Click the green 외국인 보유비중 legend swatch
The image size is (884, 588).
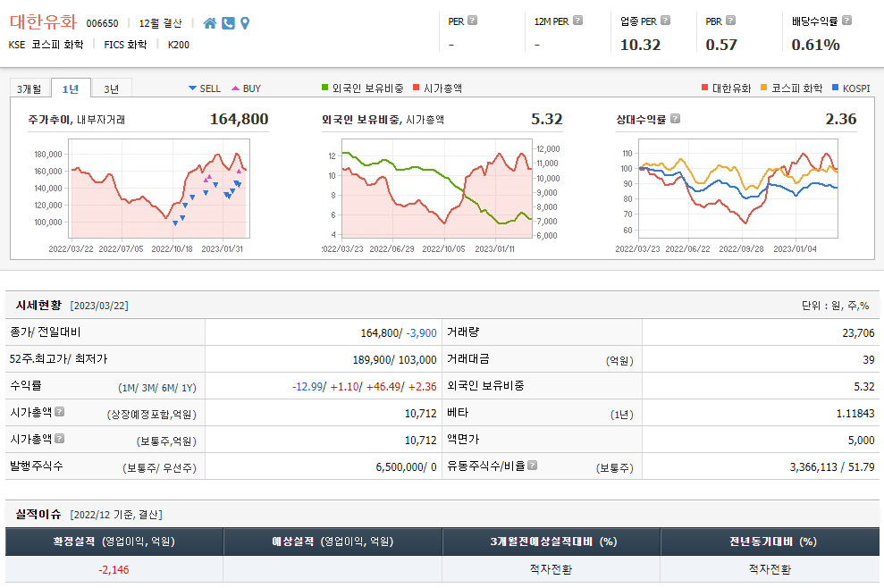point(324,88)
